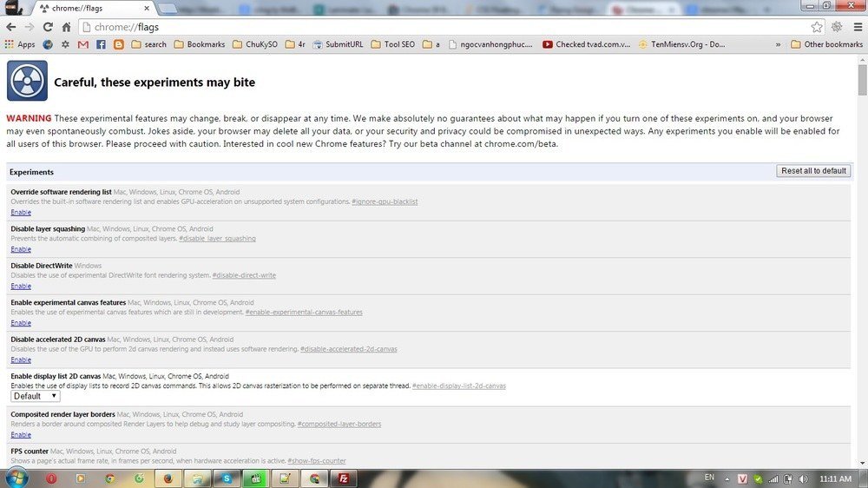Open Windows Explorer from the taskbar
Screen dimensions: 868x488
197,478
